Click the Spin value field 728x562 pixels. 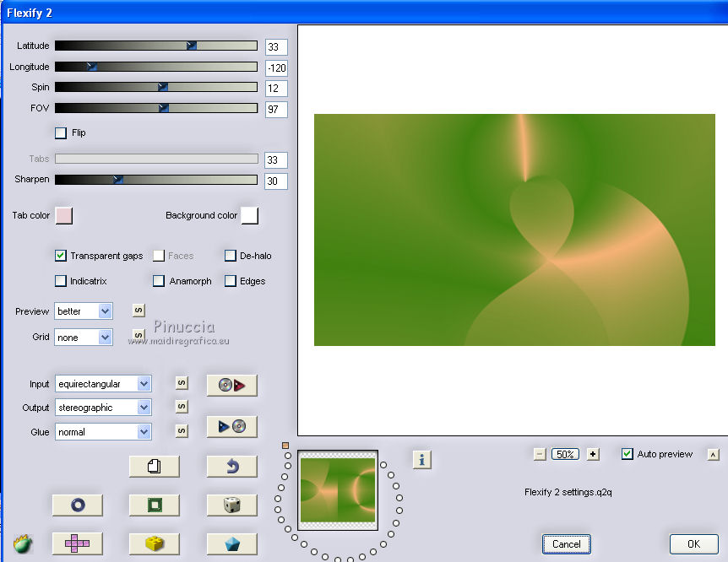pos(276,88)
